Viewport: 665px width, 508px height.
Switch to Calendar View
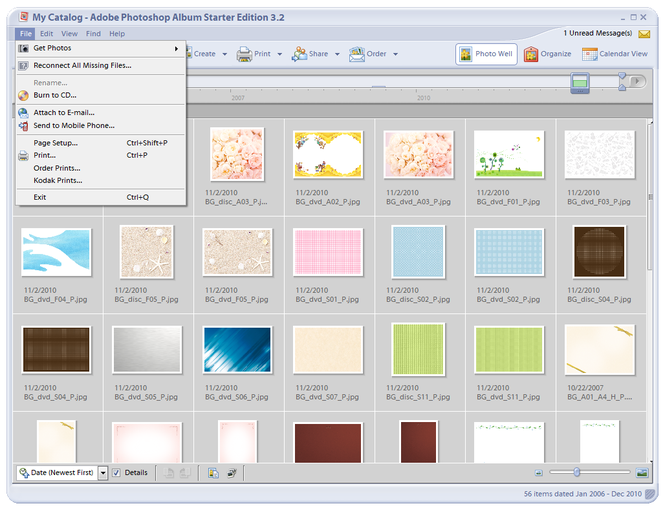click(615, 54)
